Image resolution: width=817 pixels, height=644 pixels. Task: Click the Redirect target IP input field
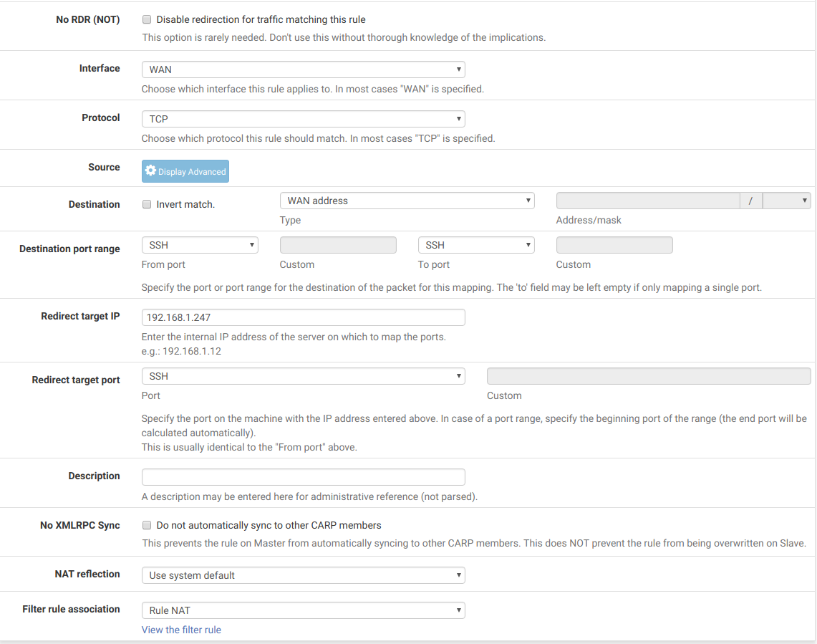(x=303, y=317)
